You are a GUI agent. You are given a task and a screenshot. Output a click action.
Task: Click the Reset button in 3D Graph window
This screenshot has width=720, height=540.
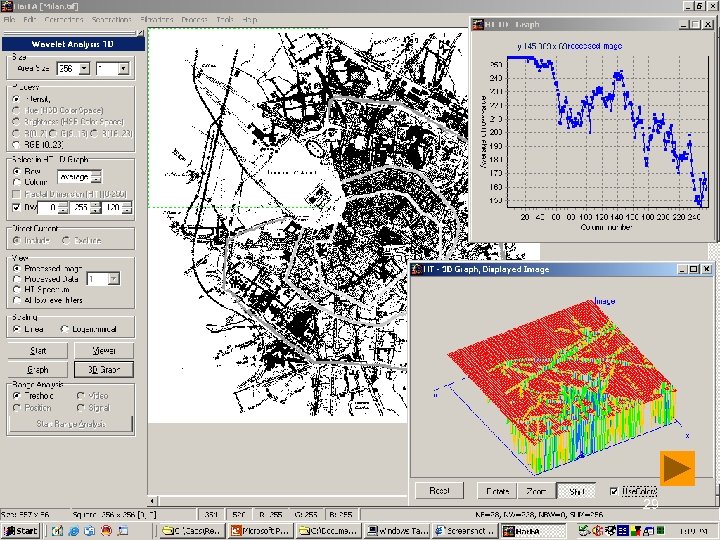(439, 491)
